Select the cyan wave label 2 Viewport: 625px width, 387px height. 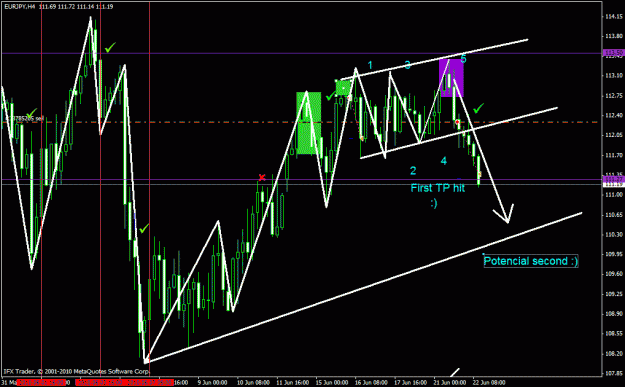click(x=413, y=171)
